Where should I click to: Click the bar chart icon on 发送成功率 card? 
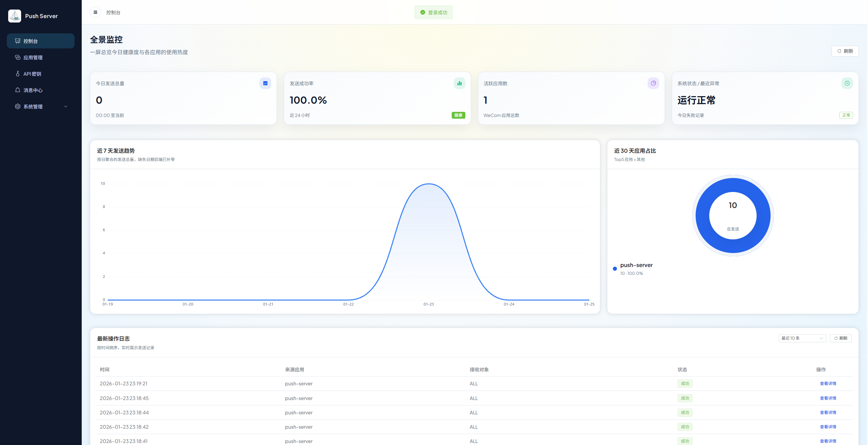click(x=459, y=83)
